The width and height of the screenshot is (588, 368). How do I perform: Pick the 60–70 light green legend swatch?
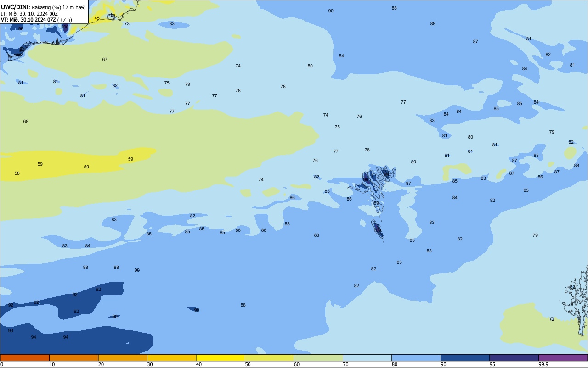click(318, 357)
